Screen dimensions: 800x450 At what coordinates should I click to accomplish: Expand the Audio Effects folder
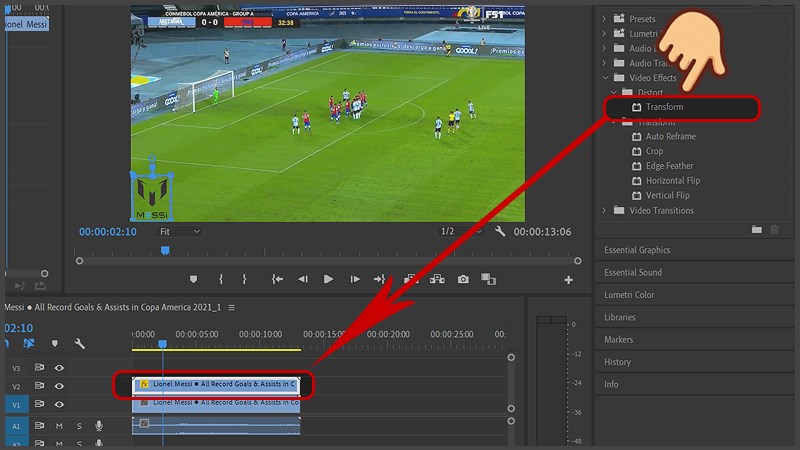(604, 48)
